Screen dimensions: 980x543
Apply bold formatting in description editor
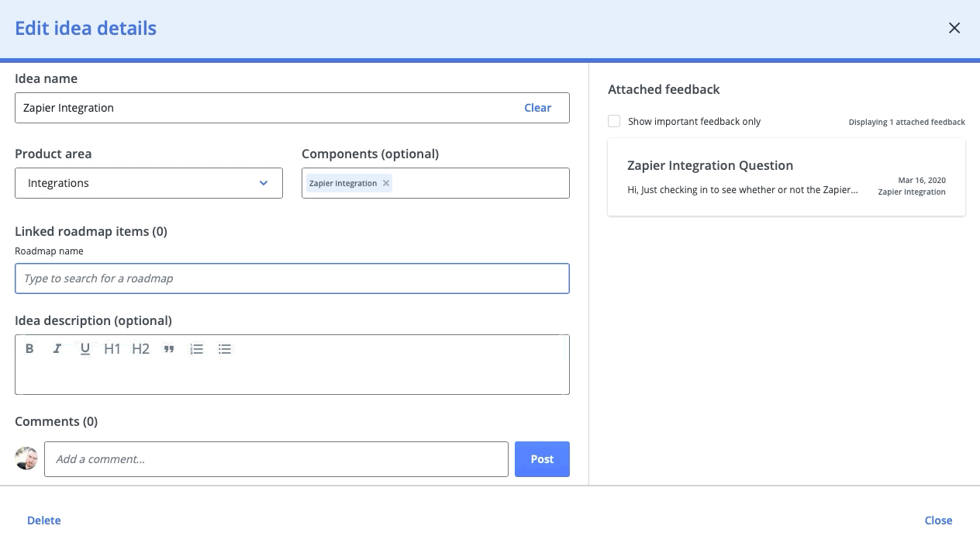click(29, 349)
